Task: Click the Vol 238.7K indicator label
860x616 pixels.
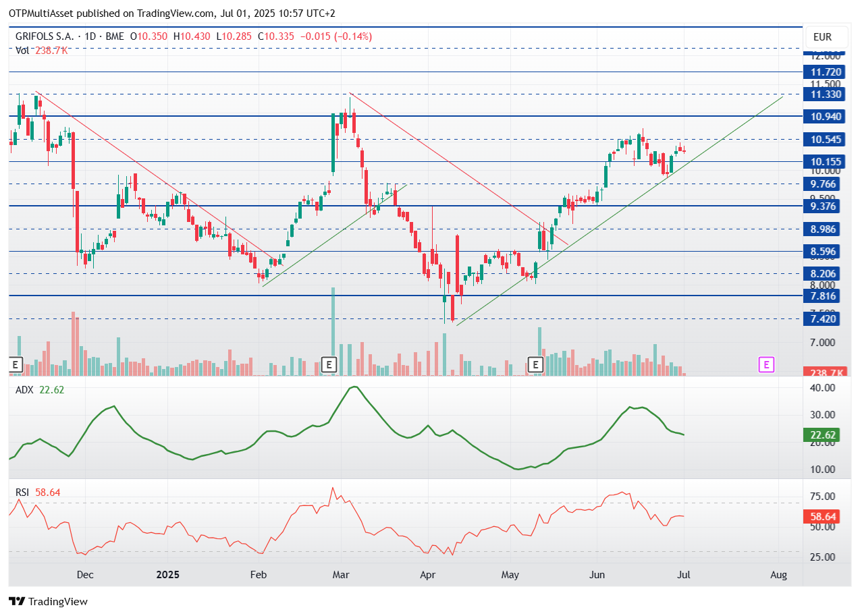Action: coord(41,50)
